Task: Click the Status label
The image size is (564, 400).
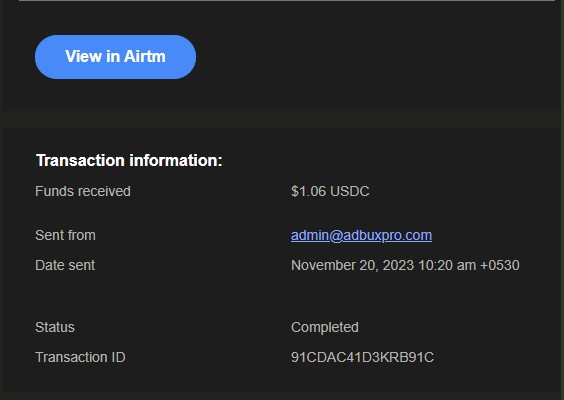Action: 55,327
